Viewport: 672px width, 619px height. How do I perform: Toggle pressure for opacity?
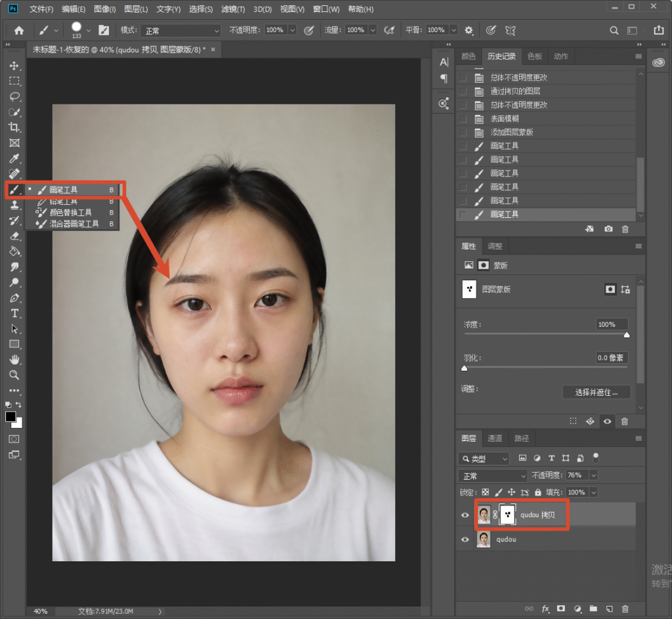pos(308,30)
